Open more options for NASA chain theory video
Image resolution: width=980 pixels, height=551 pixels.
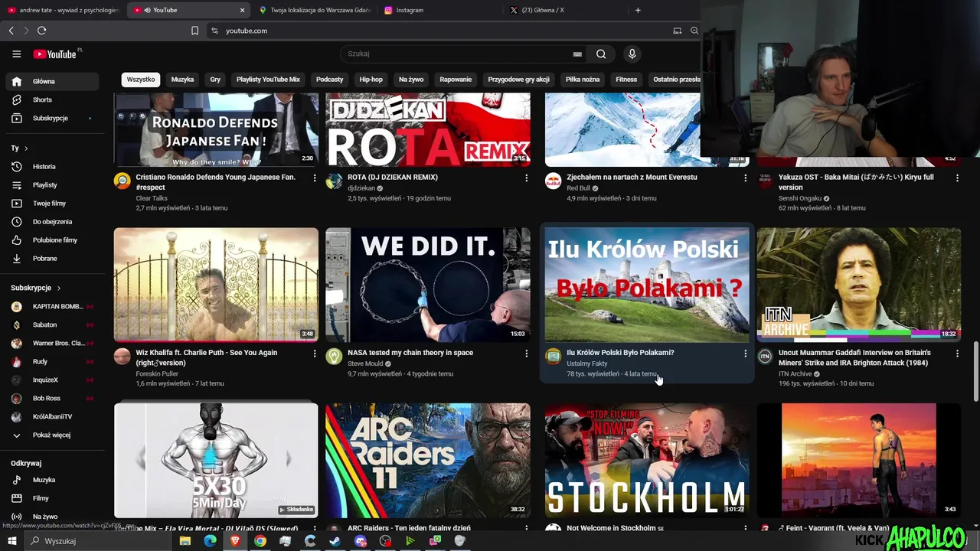point(526,354)
